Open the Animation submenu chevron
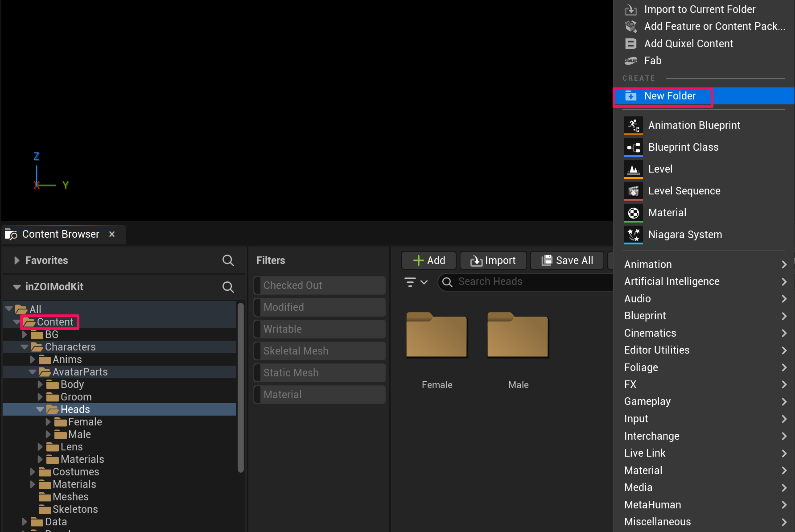 (784, 264)
